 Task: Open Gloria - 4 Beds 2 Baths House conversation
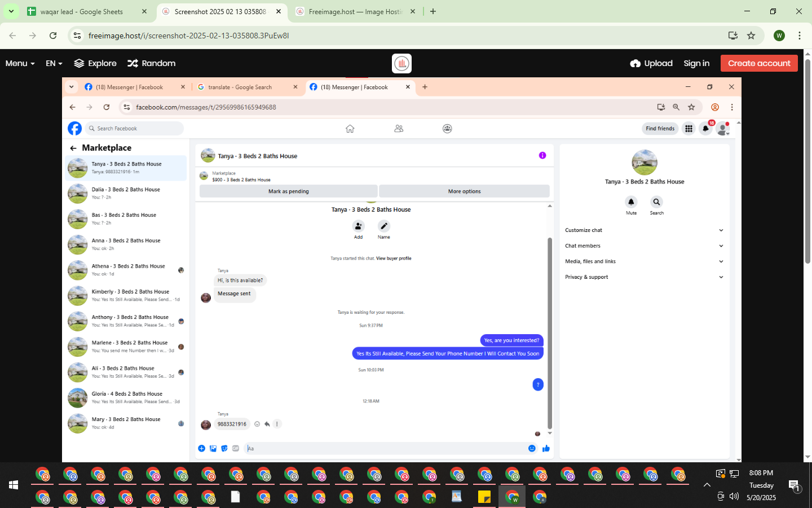pos(126,398)
